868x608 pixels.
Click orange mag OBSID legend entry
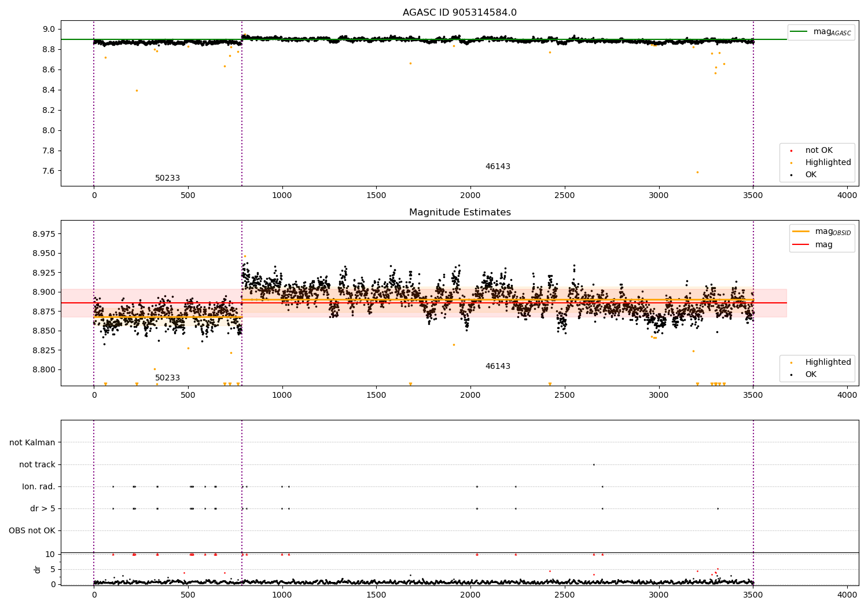(822, 232)
